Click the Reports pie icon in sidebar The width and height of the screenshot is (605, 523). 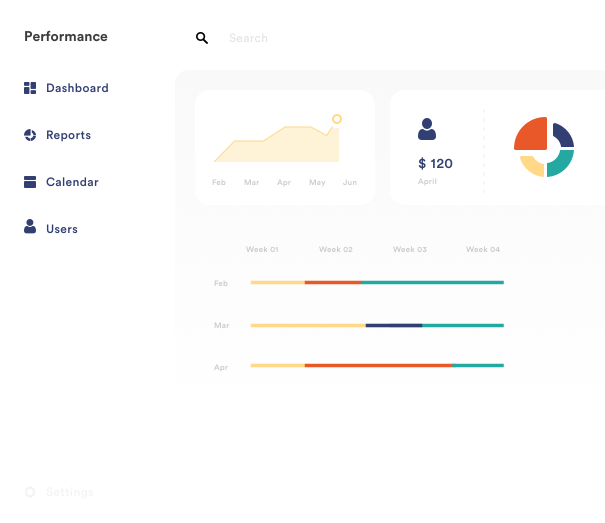[30, 135]
